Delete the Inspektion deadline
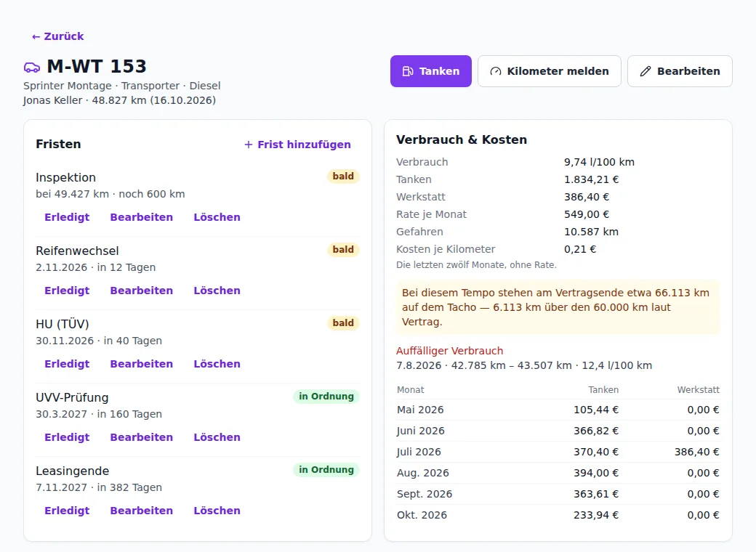Viewport: 756px width, 552px height. pyautogui.click(x=217, y=217)
